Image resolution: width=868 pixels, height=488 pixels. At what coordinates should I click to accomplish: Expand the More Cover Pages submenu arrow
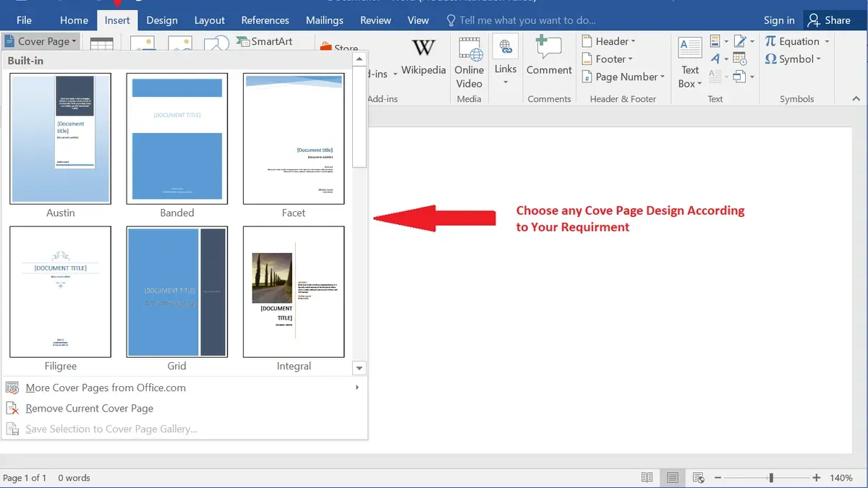point(357,388)
